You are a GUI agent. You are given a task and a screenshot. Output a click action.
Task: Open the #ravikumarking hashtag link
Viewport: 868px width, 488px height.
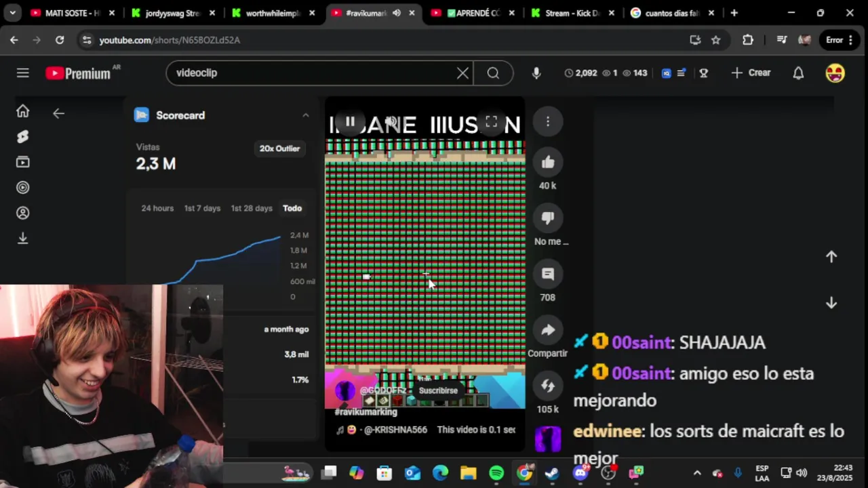coord(366,412)
